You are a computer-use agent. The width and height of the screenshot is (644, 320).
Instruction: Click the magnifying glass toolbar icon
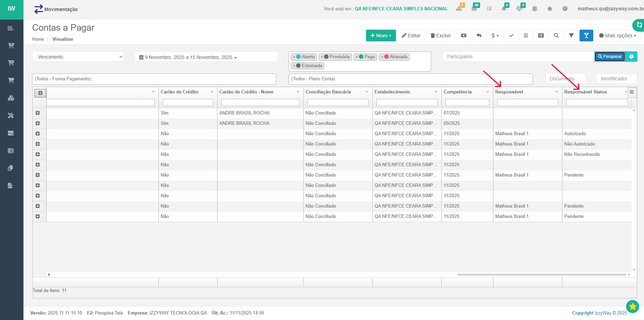(556, 36)
